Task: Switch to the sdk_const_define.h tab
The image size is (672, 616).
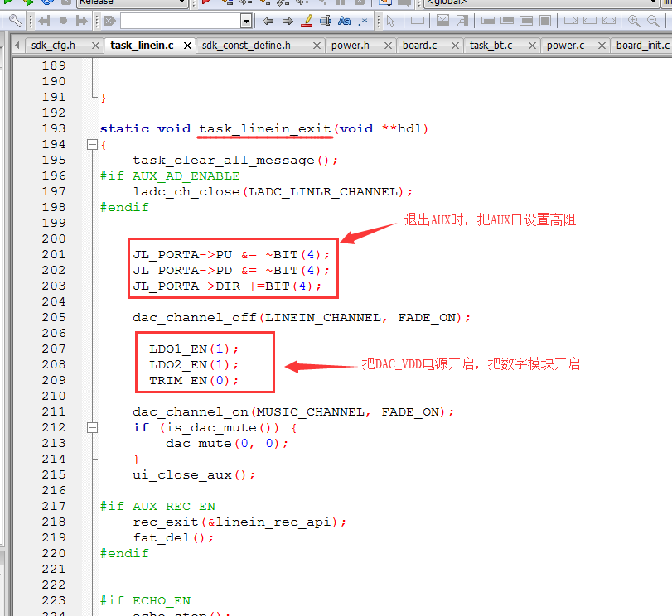Action: [x=246, y=46]
